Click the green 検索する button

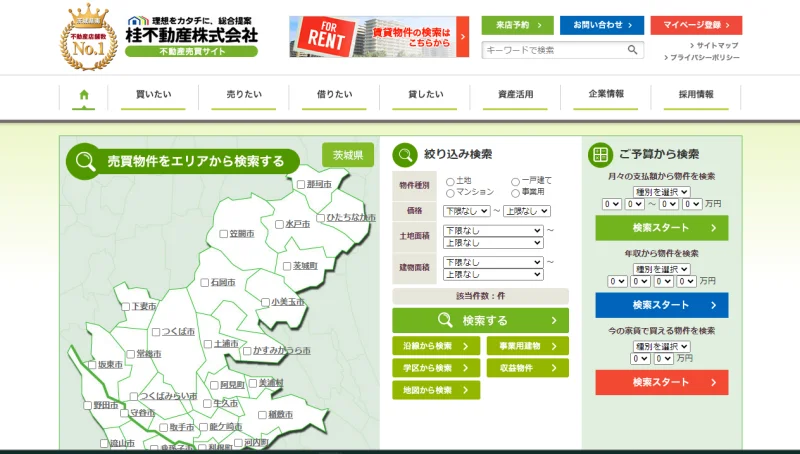pos(480,320)
